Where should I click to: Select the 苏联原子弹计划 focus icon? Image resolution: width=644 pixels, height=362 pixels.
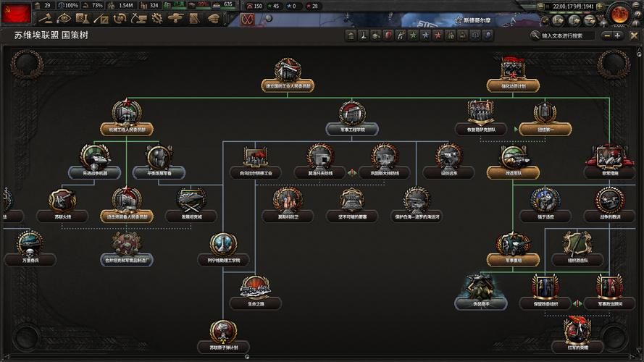(223, 331)
